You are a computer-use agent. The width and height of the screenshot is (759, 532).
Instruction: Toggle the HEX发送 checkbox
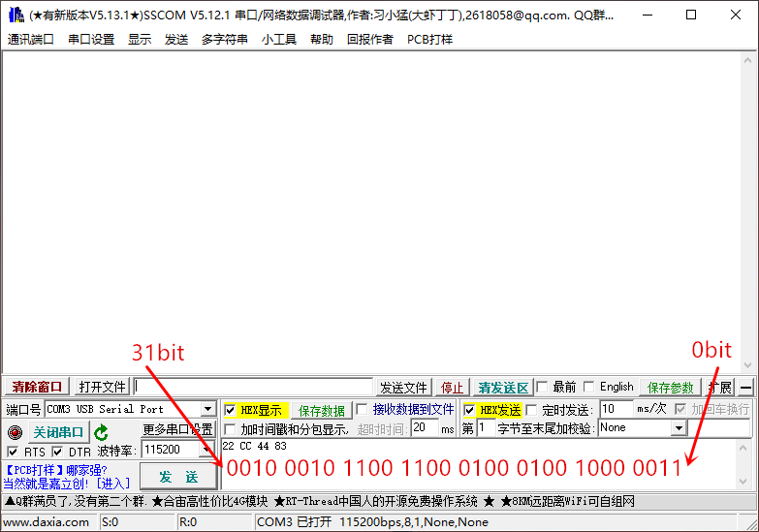click(470, 410)
